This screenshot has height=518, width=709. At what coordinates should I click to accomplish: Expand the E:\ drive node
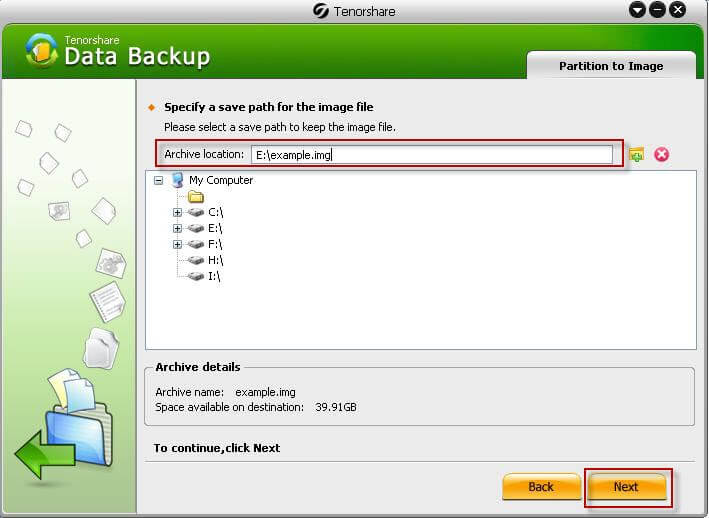point(178,228)
